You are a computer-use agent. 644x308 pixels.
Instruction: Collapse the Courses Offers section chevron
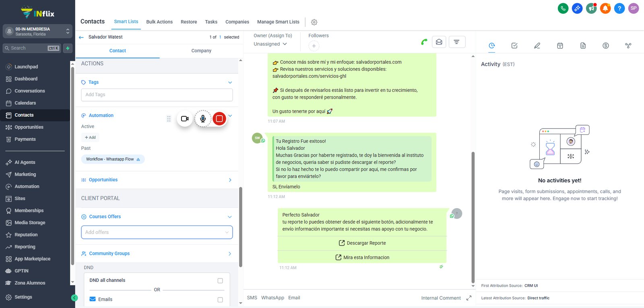pyautogui.click(x=230, y=217)
